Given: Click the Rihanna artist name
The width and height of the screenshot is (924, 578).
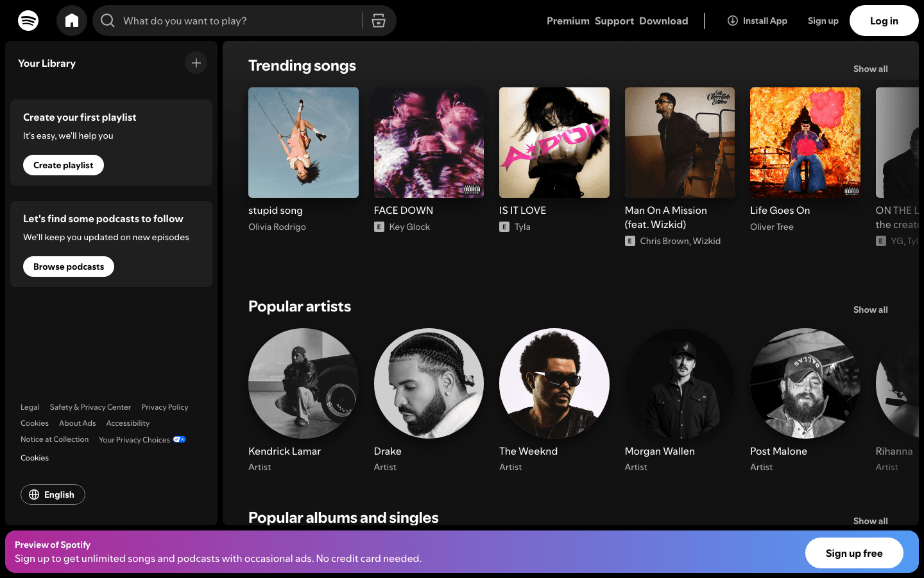Looking at the screenshot, I should coord(894,451).
